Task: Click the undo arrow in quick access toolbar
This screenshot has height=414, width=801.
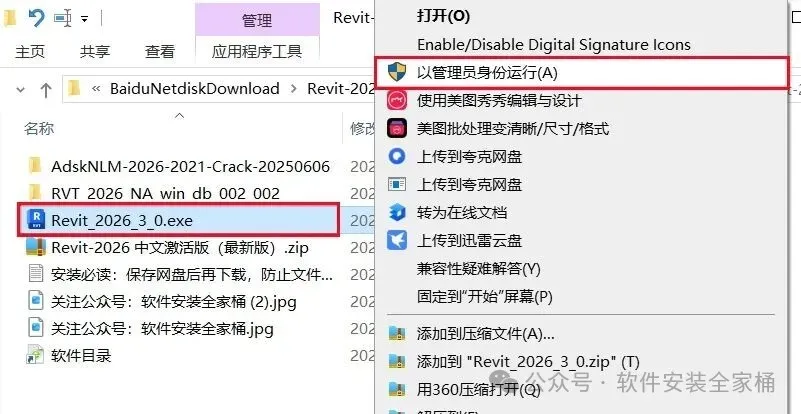Action: pos(36,19)
